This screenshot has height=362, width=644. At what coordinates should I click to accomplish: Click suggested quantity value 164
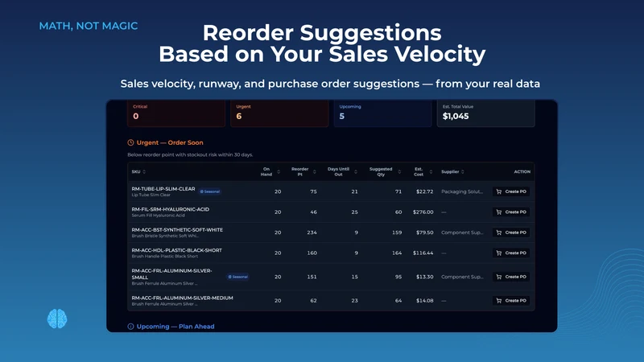point(397,253)
